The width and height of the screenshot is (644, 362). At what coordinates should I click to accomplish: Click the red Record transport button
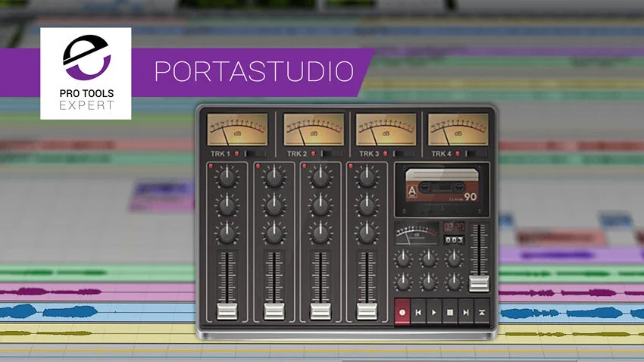coord(402,312)
